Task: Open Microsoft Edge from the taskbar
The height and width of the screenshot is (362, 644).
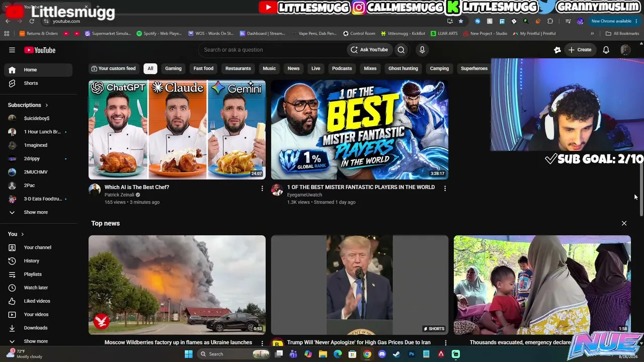Action: 338,354
